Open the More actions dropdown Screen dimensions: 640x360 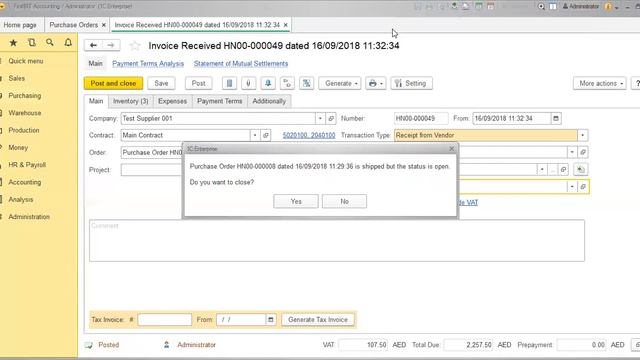coord(600,83)
